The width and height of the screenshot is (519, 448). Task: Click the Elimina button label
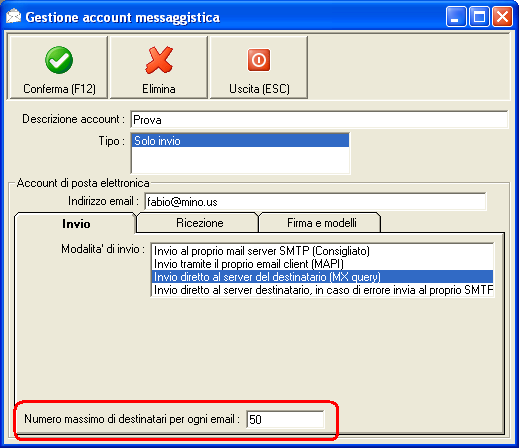click(159, 89)
